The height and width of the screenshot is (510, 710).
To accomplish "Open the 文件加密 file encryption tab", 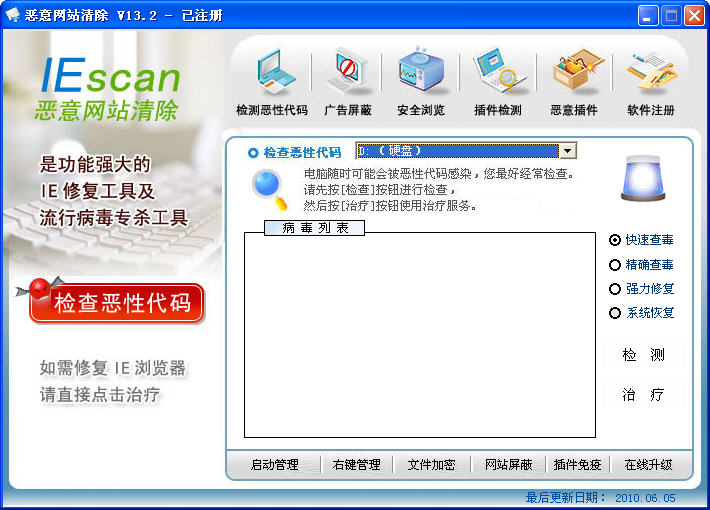I will [431, 465].
